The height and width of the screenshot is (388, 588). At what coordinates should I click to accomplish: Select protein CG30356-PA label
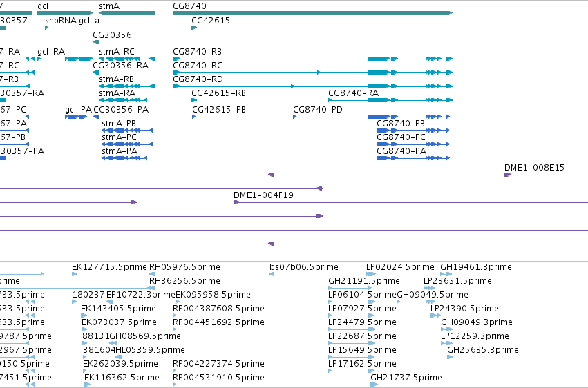point(121,109)
